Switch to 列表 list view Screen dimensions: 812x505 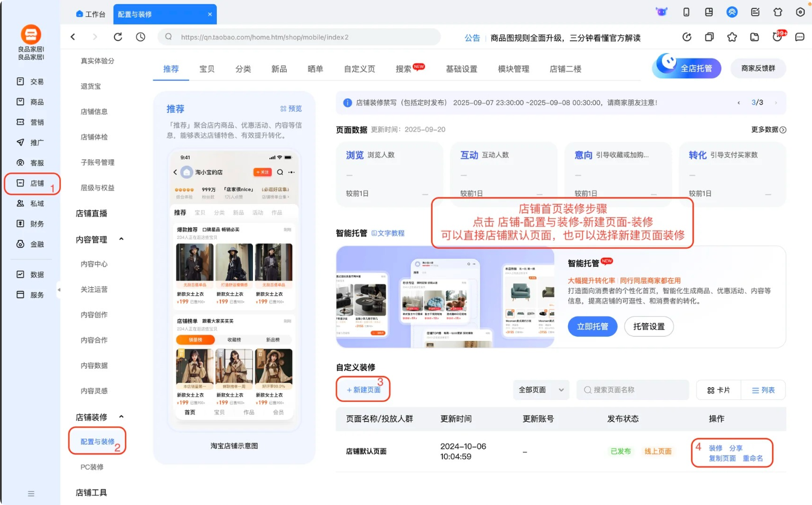click(764, 390)
